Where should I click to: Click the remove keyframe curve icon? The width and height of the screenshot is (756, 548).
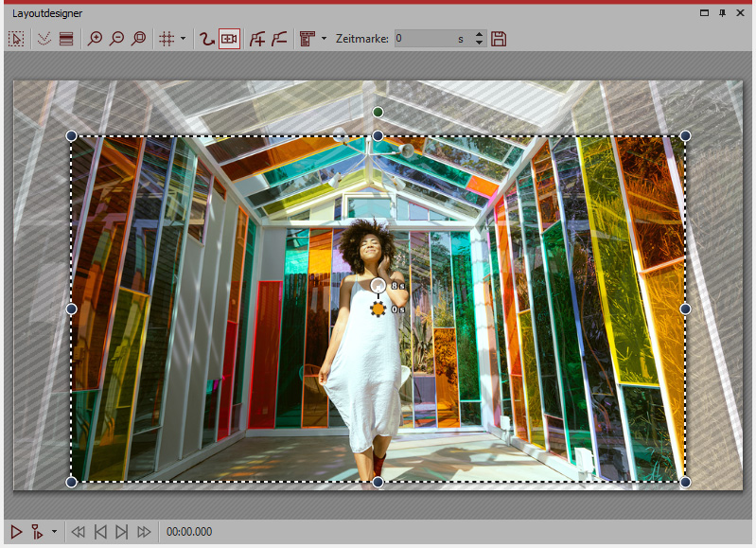click(x=278, y=39)
